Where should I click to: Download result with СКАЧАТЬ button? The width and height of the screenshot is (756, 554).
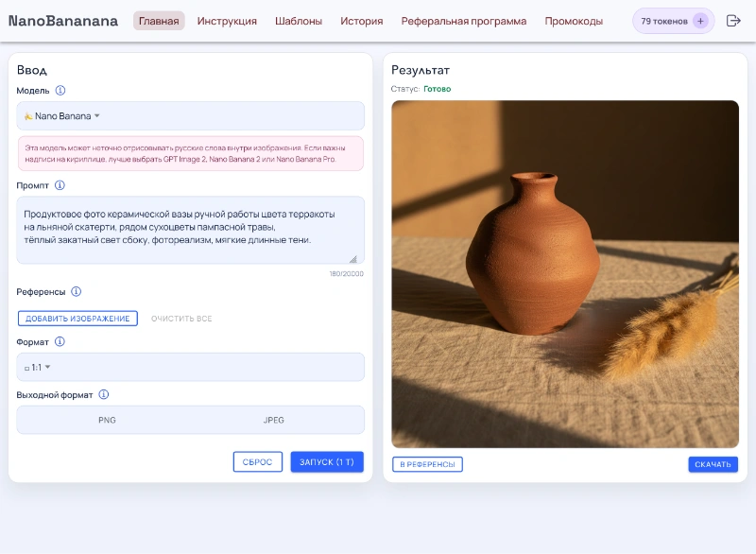[x=713, y=464]
